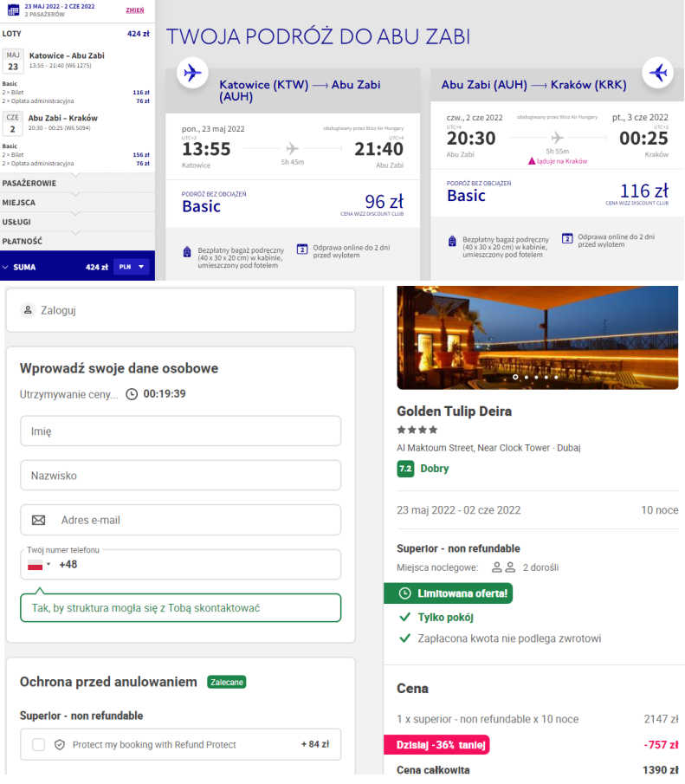Expand the USŁUGI section

(x=77, y=222)
